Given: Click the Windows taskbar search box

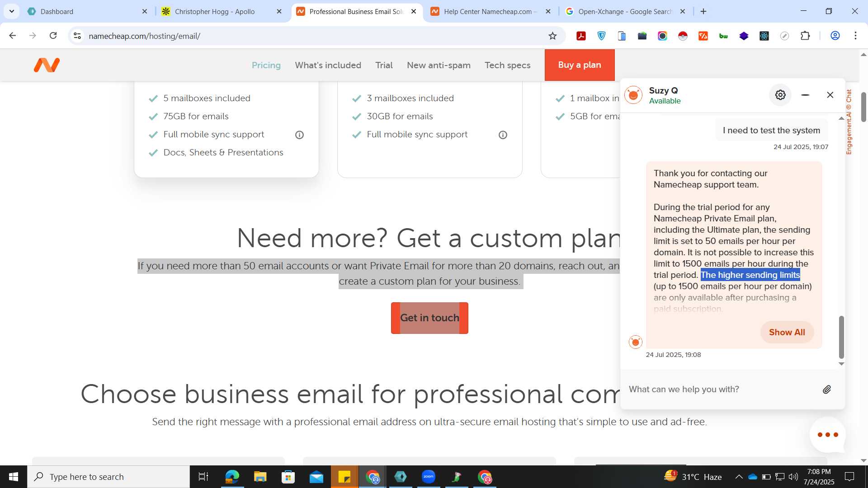Looking at the screenshot, I should [x=108, y=477].
